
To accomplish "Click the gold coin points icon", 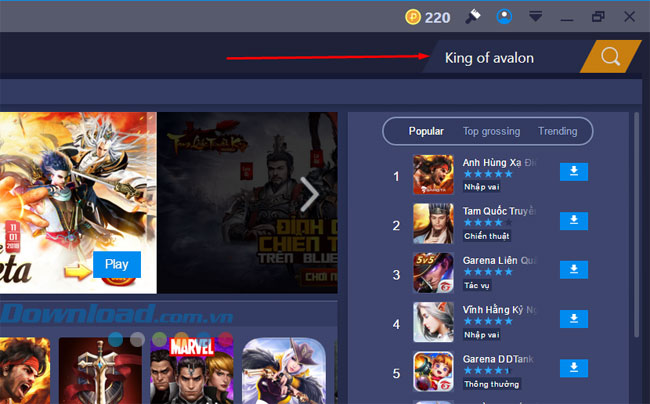I will (x=413, y=16).
